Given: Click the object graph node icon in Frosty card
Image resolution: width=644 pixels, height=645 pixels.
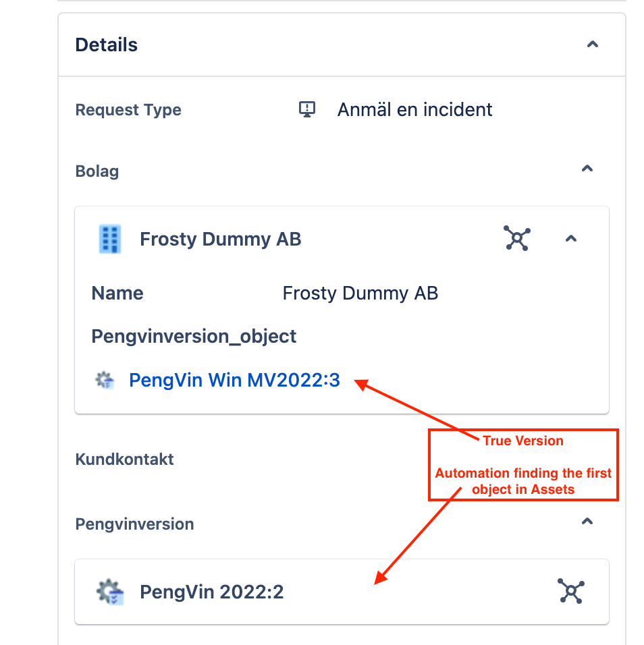Looking at the screenshot, I should pos(517,238).
